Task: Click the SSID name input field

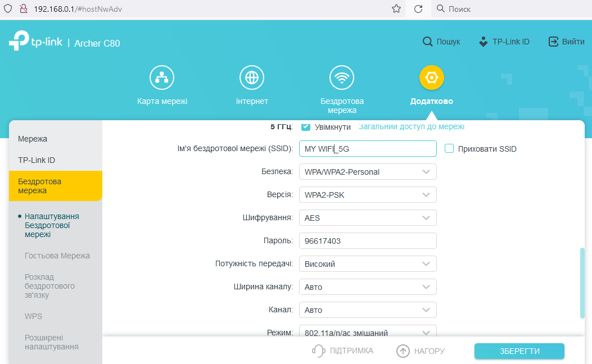Action: click(368, 149)
